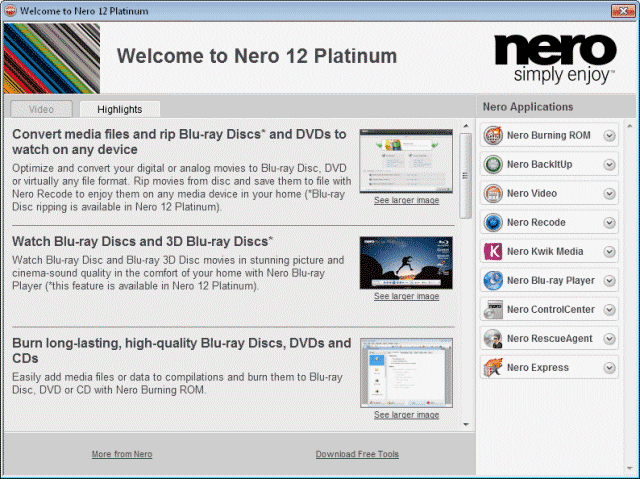
Task: Click the Nero Blu-ray Player label
Action: [x=551, y=280]
